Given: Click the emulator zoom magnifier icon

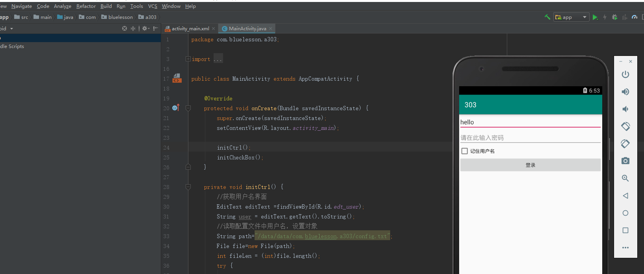Looking at the screenshot, I should tap(625, 178).
